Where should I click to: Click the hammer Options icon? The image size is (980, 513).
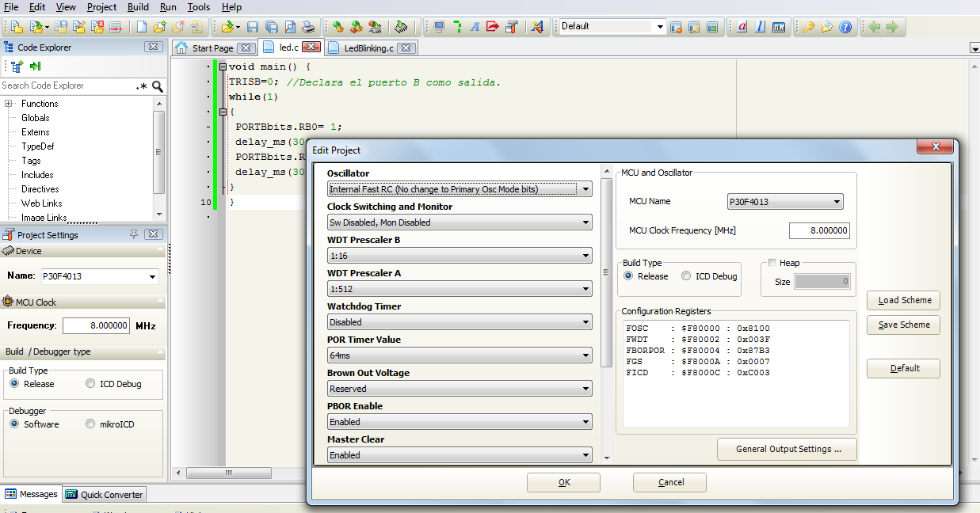[511, 27]
